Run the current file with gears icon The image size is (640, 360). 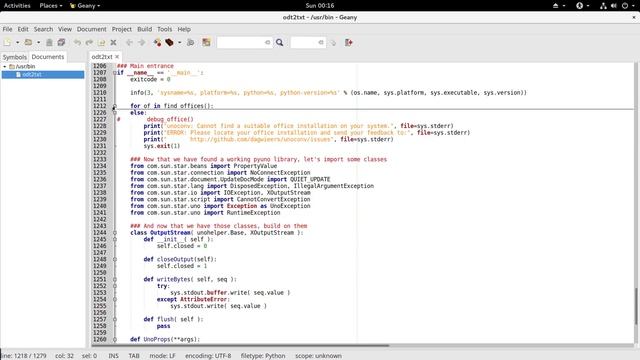coord(190,42)
